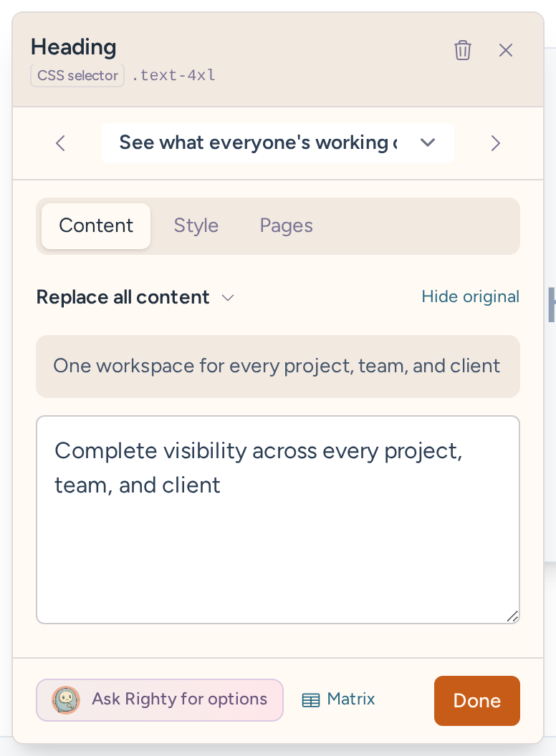Click the .text-4xl selector text

(x=173, y=75)
